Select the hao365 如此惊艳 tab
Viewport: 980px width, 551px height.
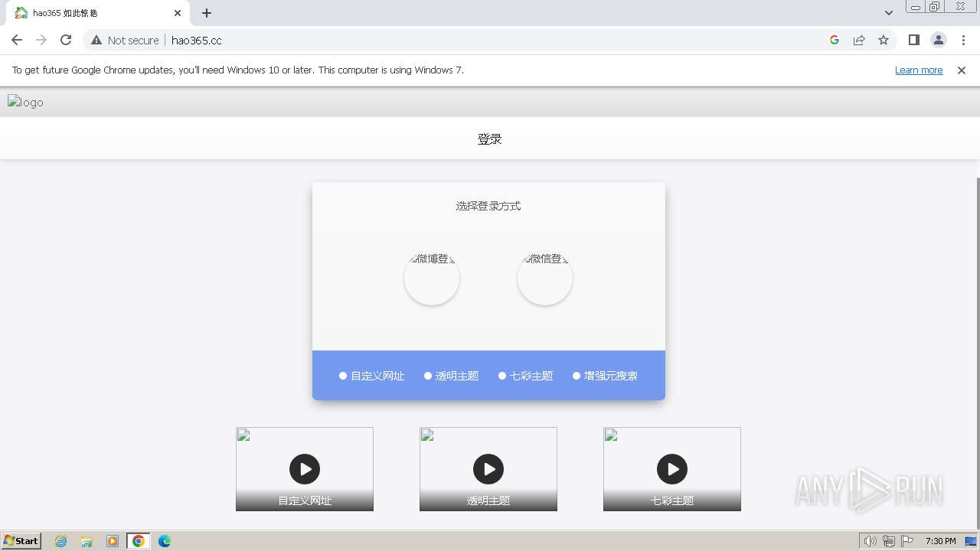[97, 13]
